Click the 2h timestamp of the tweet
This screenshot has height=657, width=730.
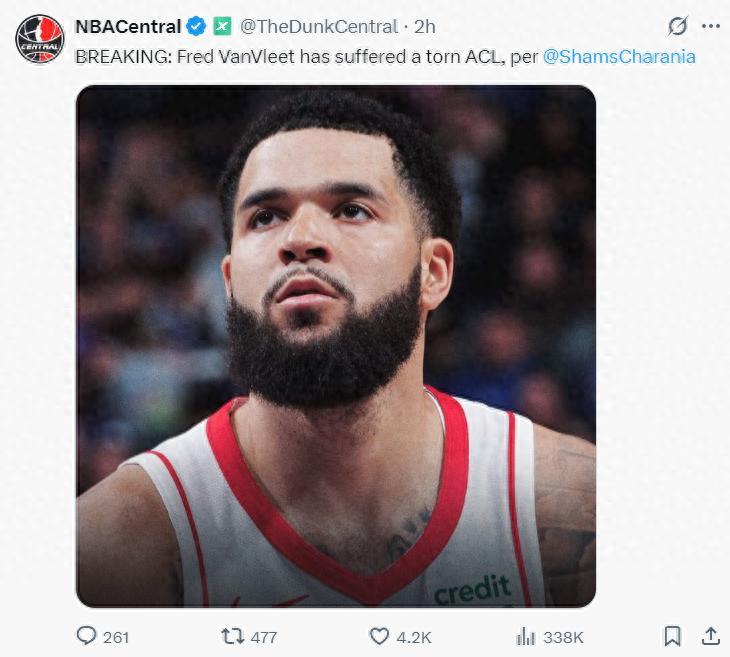pyautogui.click(x=424, y=26)
